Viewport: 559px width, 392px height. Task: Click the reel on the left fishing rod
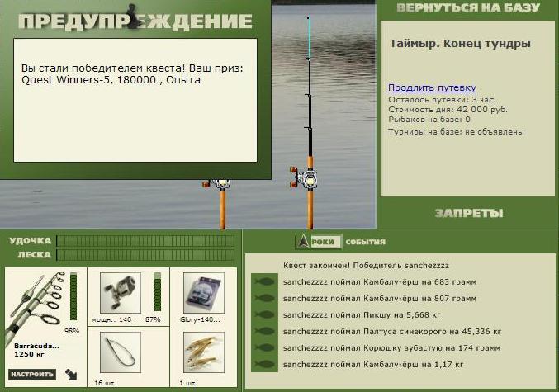click(217, 184)
